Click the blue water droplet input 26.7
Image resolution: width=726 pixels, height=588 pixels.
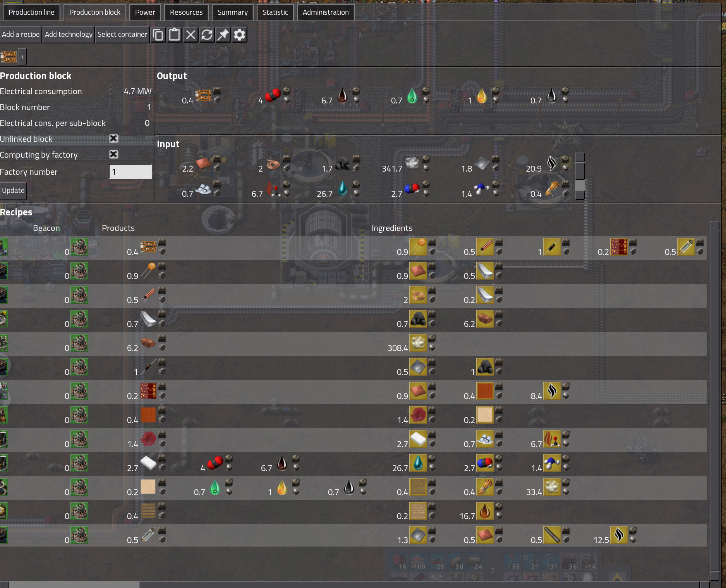(x=343, y=189)
